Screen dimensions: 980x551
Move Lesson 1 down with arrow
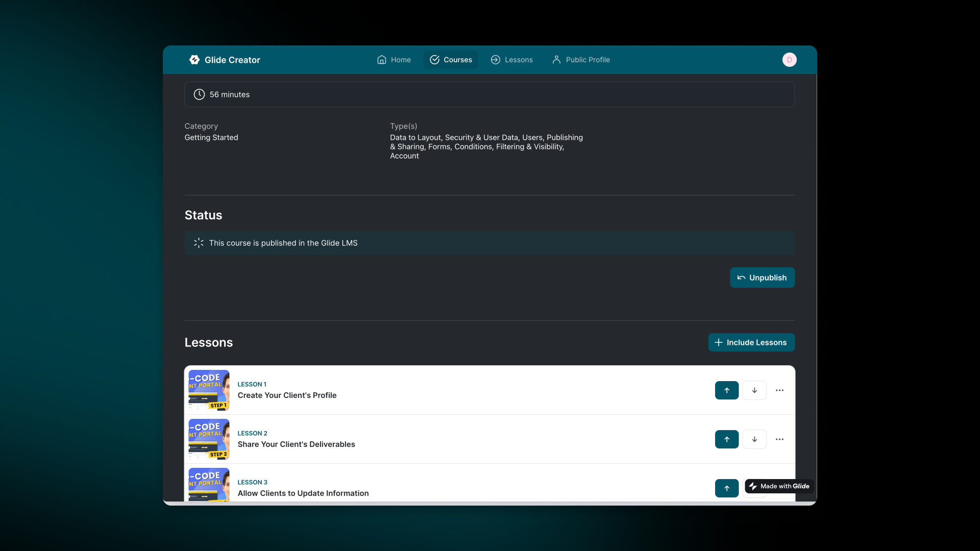pos(754,390)
